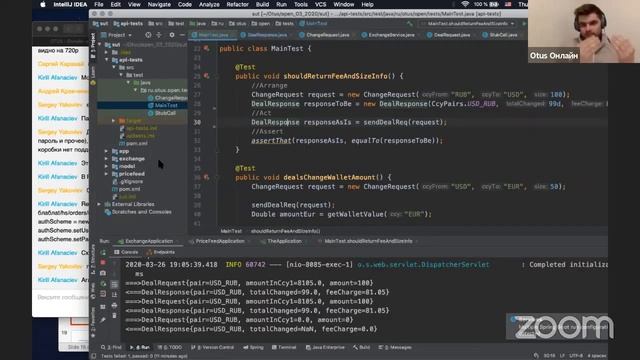The height and width of the screenshot is (360, 640).
Task: Click MainTest in editor breadcrumb
Action: (231, 231)
